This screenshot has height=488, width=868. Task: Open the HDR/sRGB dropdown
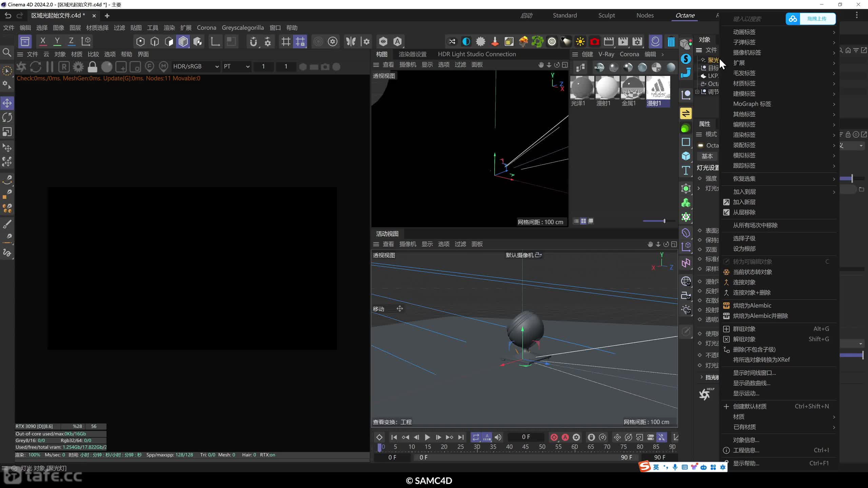click(x=196, y=66)
